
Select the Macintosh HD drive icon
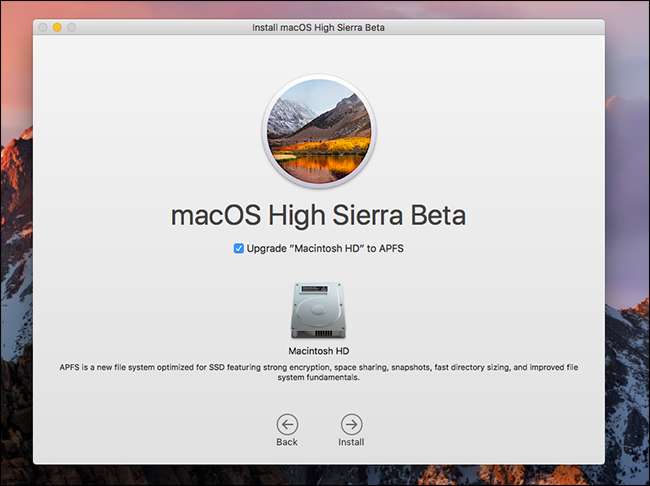(x=318, y=310)
